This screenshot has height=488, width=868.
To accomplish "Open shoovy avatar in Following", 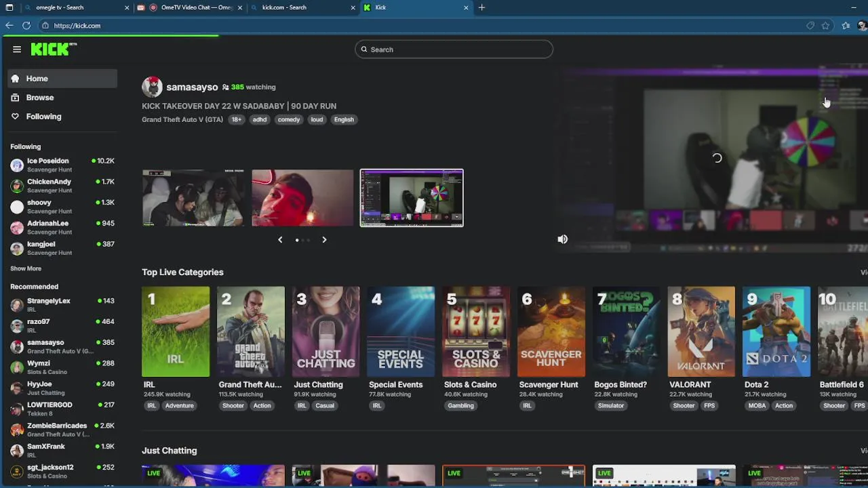I will click(17, 207).
